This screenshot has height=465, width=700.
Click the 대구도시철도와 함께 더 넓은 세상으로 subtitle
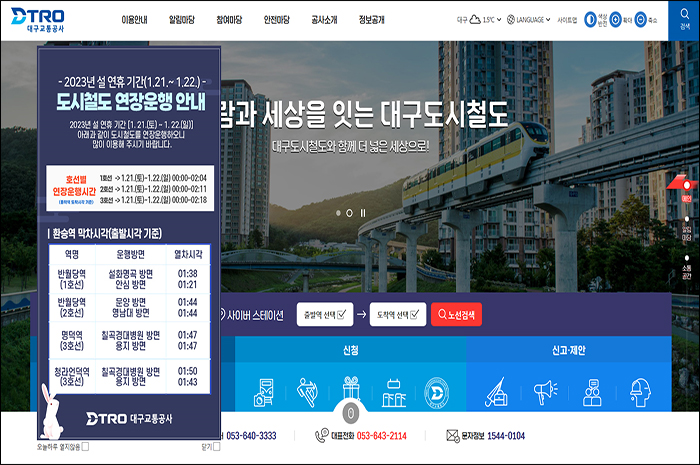coord(351,146)
